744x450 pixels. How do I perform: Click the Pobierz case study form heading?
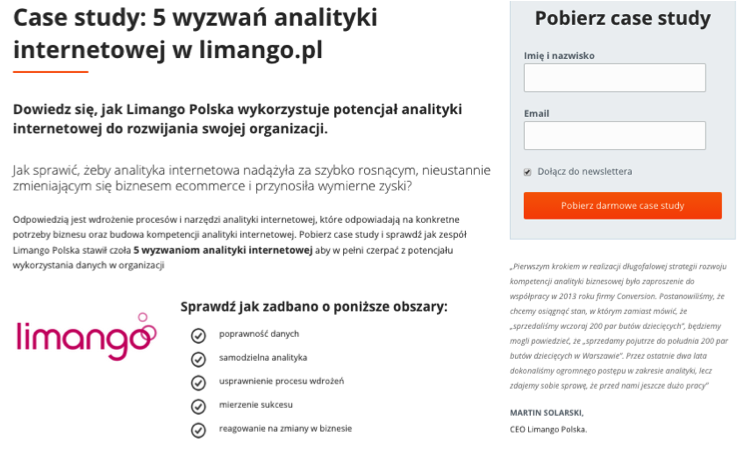(x=623, y=19)
